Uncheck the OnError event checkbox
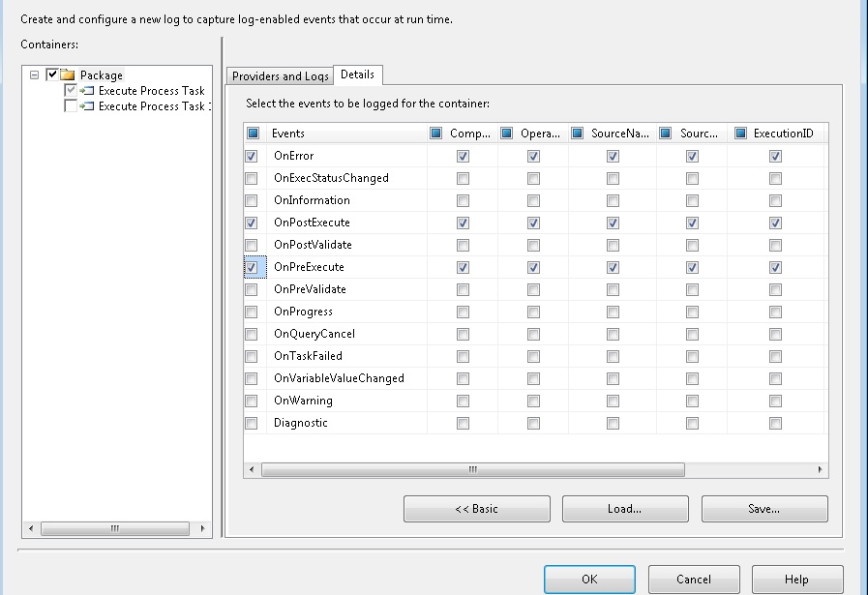 point(252,156)
